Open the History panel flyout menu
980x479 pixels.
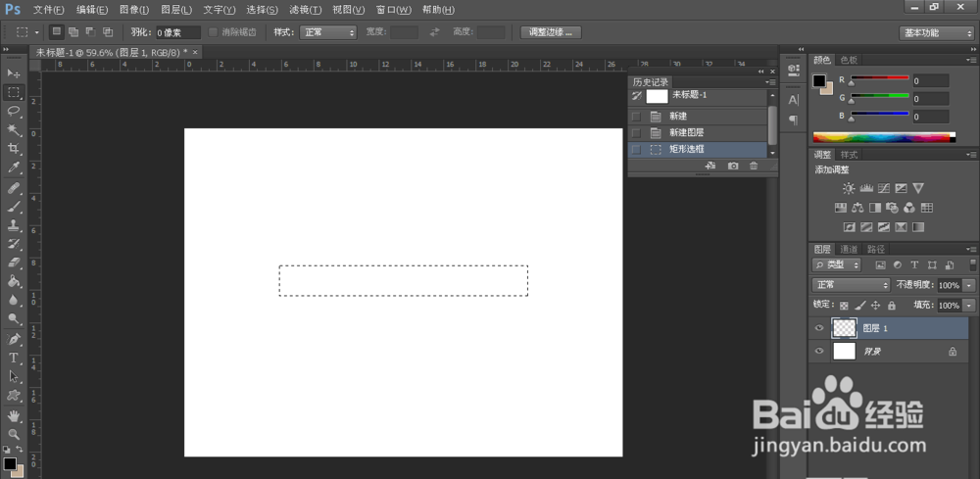pyautogui.click(x=770, y=82)
